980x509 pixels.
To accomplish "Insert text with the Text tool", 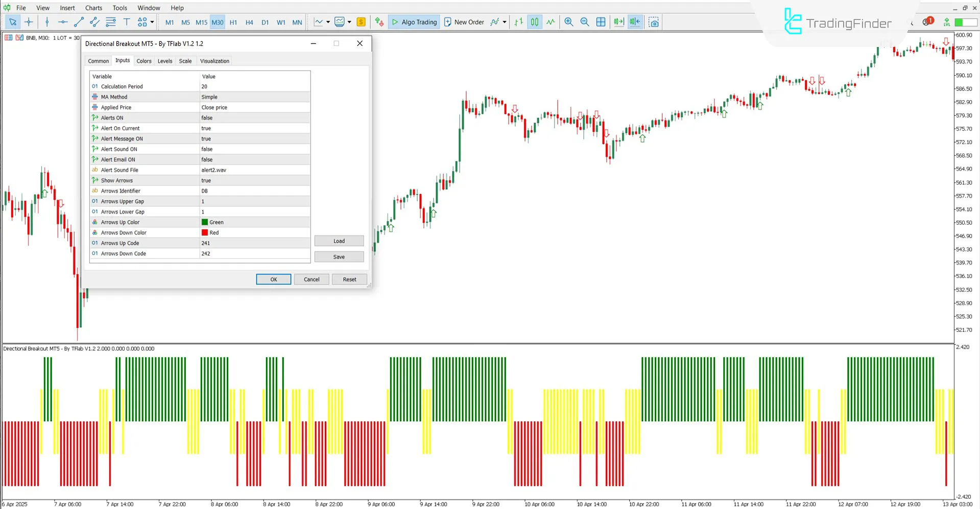I will (127, 22).
